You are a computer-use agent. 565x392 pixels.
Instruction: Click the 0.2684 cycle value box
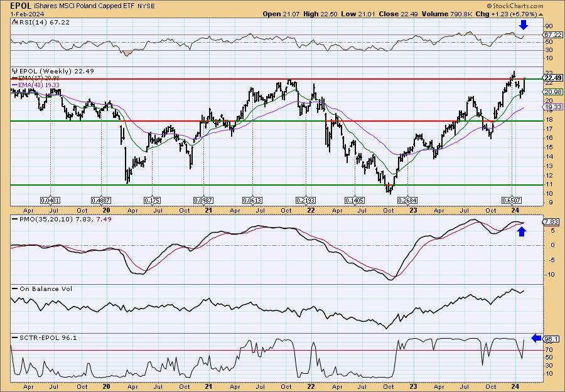coord(407,200)
